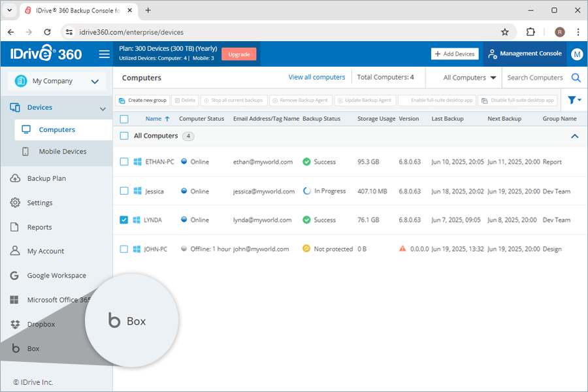This screenshot has height=392, width=588.
Task: Select Mobile Devices in sidebar
Action: (x=62, y=152)
